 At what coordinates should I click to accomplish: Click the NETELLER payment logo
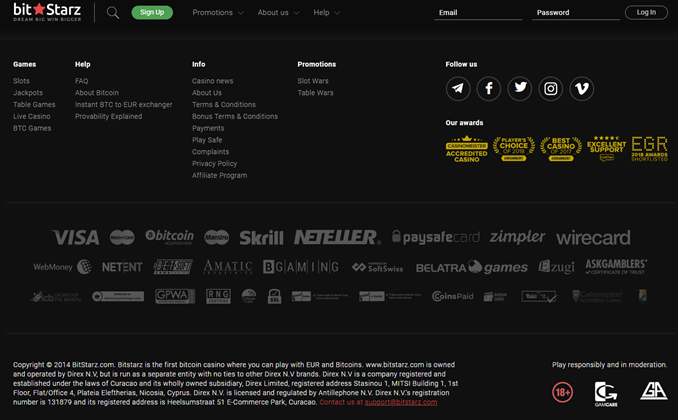[338, 237]
